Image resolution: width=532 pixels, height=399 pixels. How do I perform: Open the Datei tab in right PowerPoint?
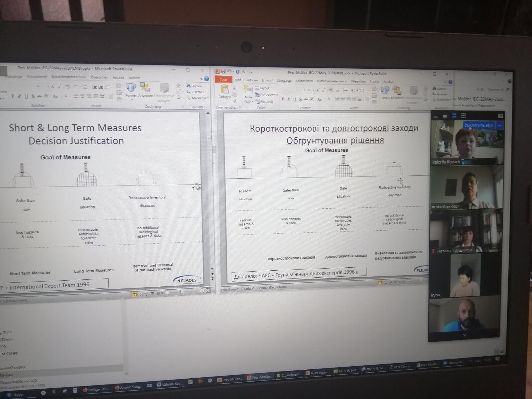pos(223,80)
